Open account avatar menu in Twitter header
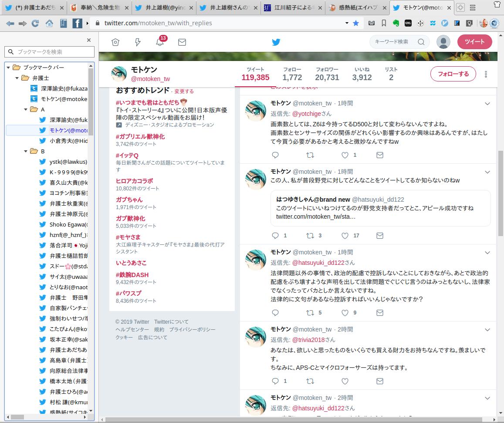 click(x=443, y=42)
